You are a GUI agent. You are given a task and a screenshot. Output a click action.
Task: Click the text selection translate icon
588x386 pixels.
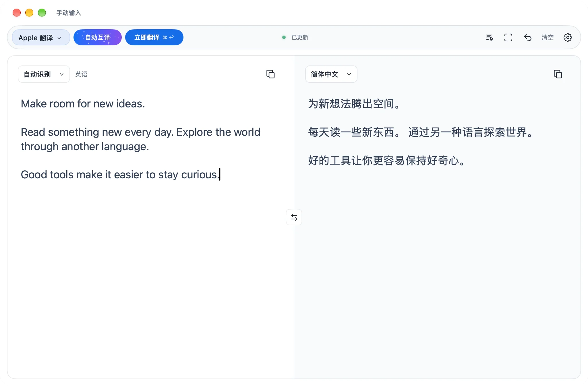pyautogui.click(x=490, y=38)
